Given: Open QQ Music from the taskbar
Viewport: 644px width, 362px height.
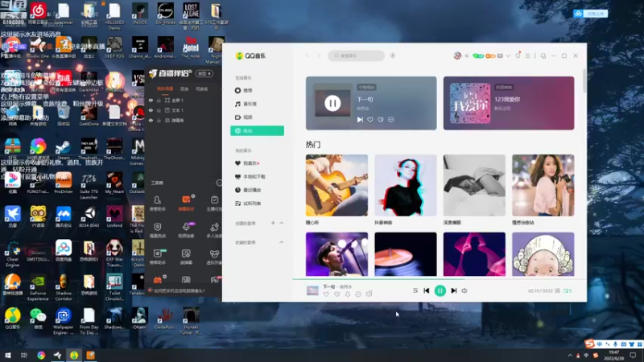Looking at the screenshot, I should point(74,355).
